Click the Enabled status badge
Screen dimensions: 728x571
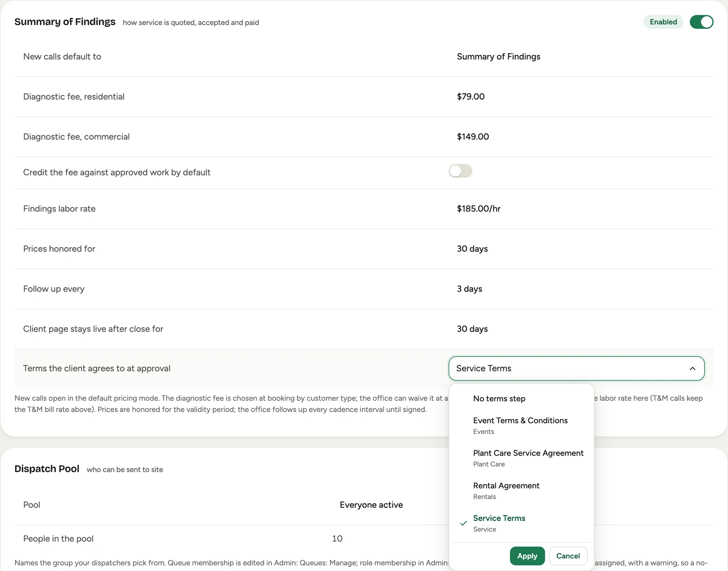(663, 22)
